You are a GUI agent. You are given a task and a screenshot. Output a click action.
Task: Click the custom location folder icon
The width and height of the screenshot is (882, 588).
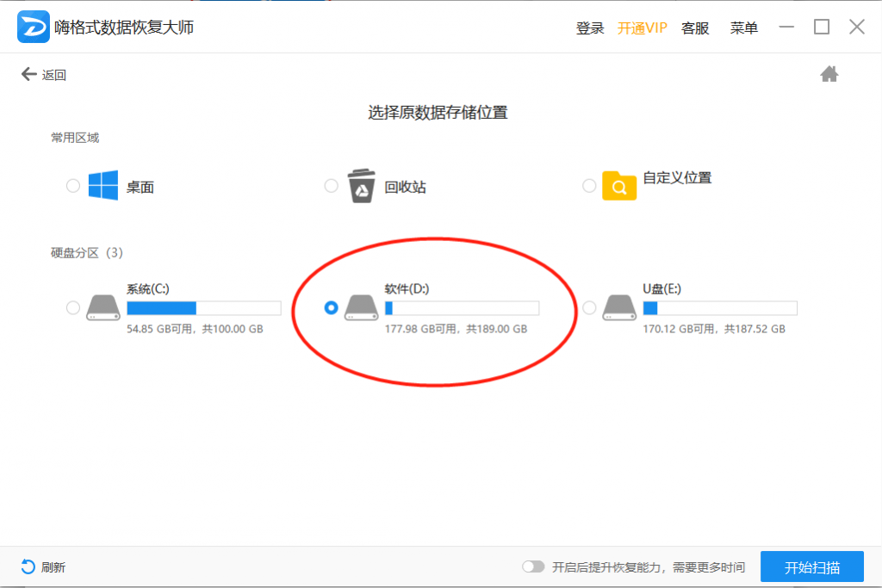click(x=619, y=185)
